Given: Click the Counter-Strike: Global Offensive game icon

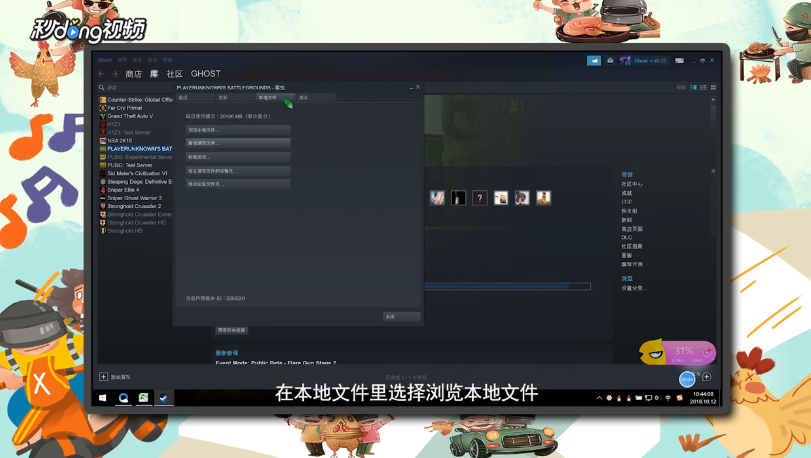Looking at the screenshot, I should point(103,100).
